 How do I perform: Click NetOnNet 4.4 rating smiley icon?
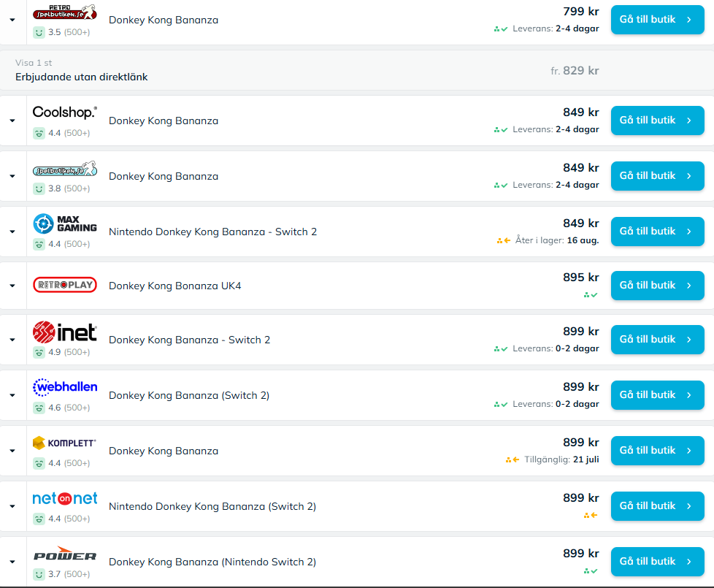coord(39,519)
